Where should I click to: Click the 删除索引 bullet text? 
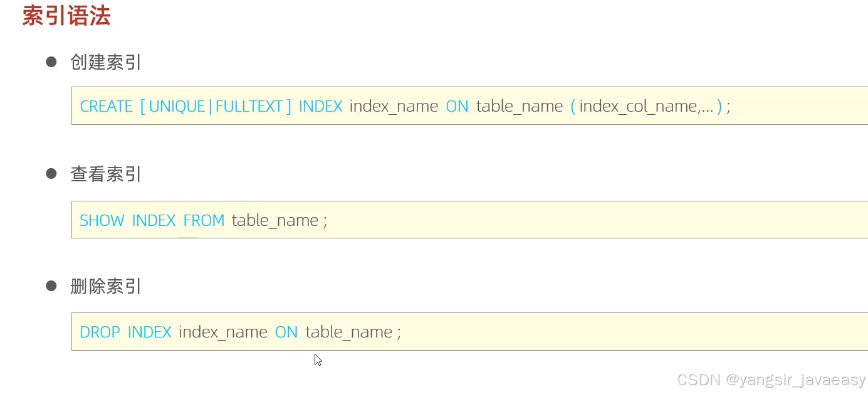tap(106, 286)
